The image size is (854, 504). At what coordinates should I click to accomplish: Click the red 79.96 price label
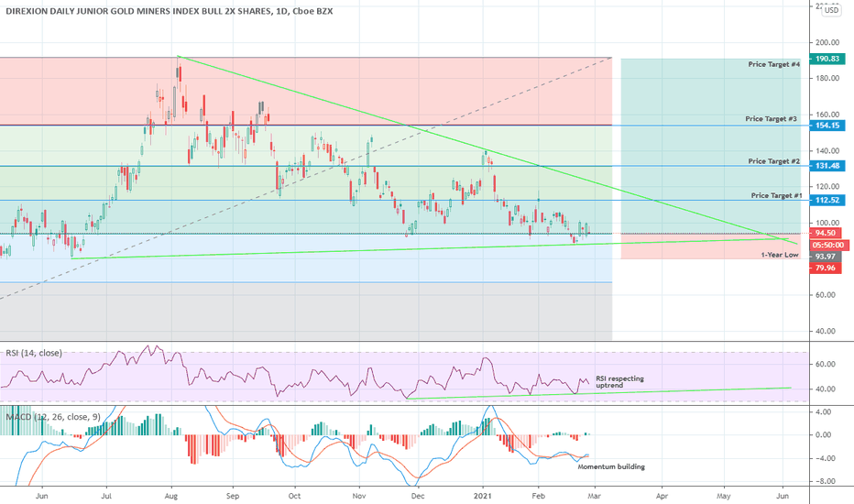pyautogui.click(x=825, y=268)
